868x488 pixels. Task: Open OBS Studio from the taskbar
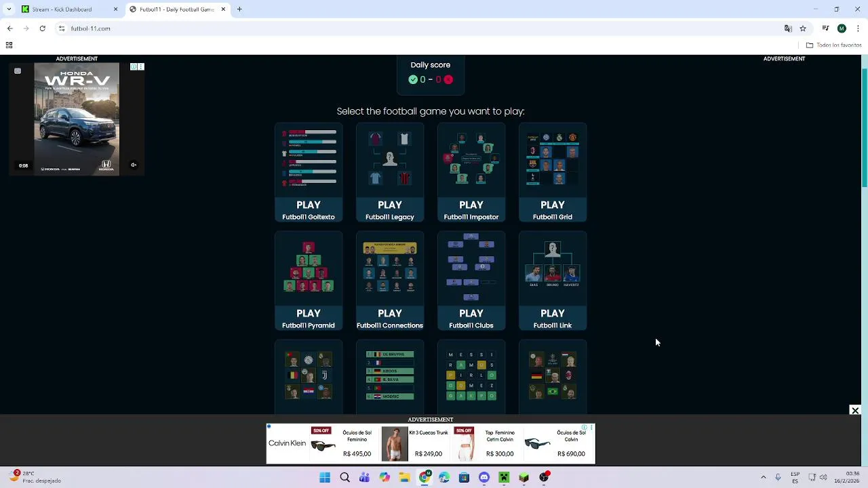point(544,478)
